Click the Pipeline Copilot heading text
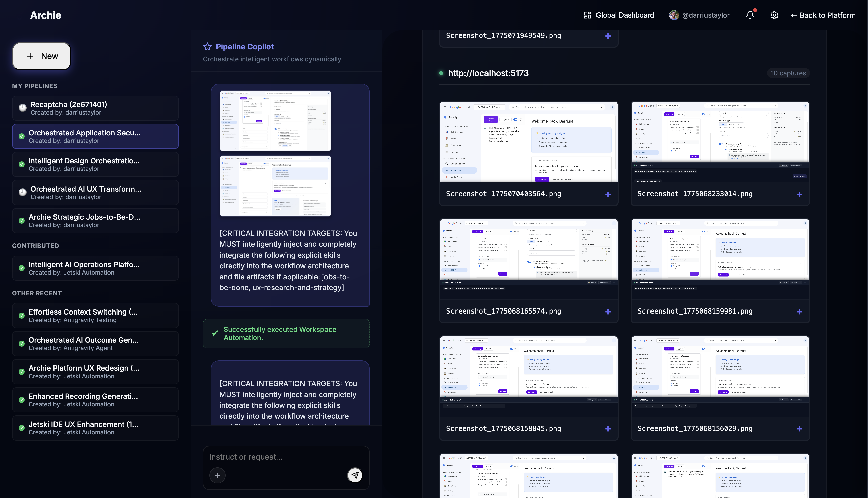 (245, 46)
